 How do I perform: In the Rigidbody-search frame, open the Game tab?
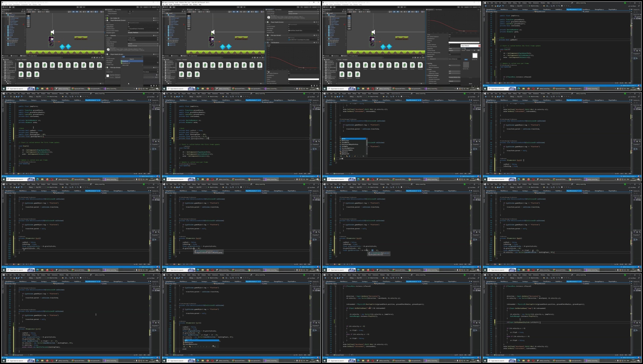pos(37,10)
